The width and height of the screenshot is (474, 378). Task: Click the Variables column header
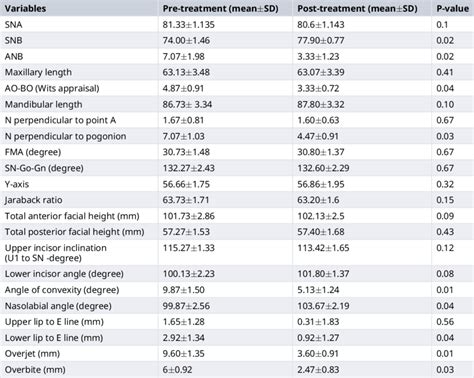25,8
